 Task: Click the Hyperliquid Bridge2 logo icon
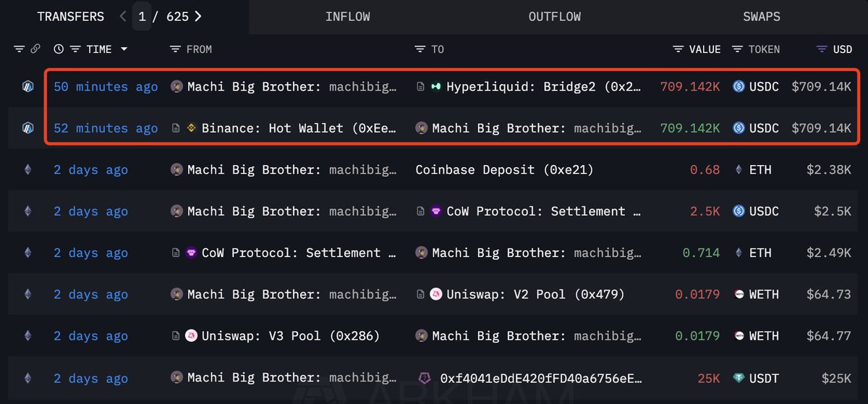[436, 87]
